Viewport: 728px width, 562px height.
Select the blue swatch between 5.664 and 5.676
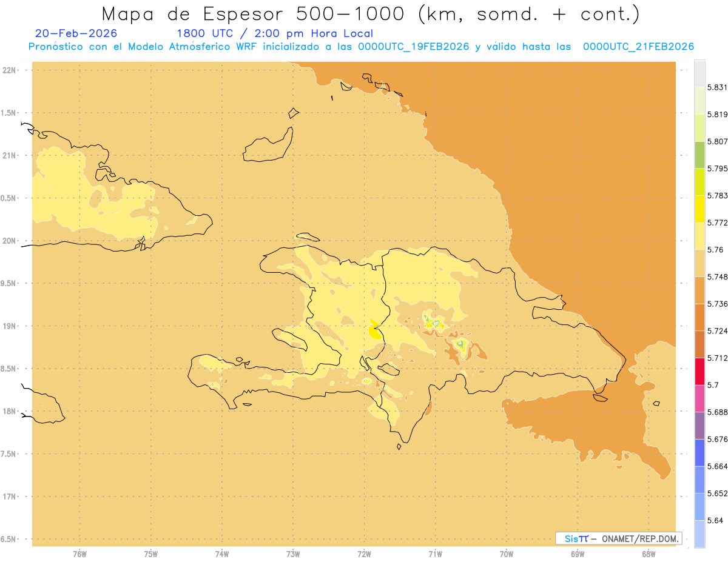click(x=699, y=453)
